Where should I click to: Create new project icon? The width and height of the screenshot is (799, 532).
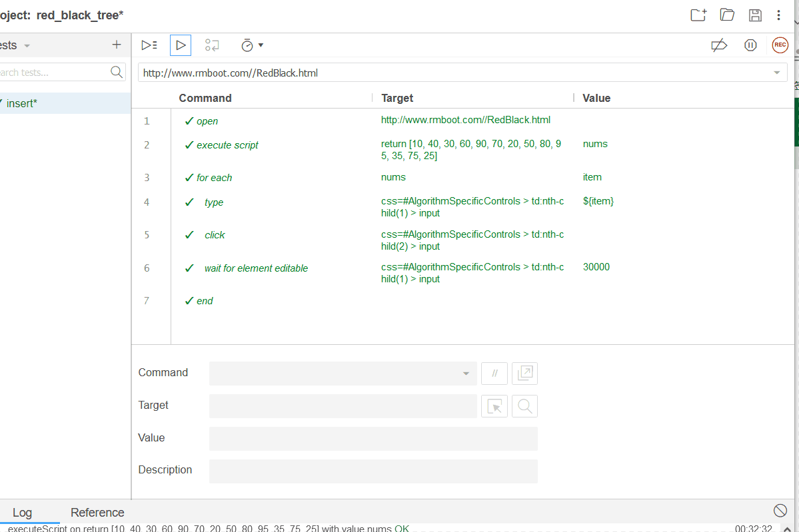(698, 15)
